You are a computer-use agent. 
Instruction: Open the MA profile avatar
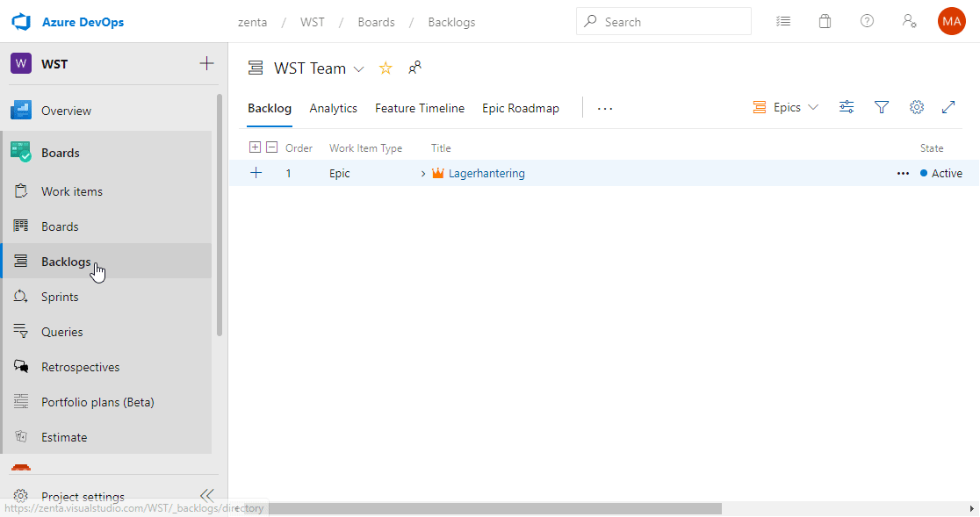pos(952,21)
